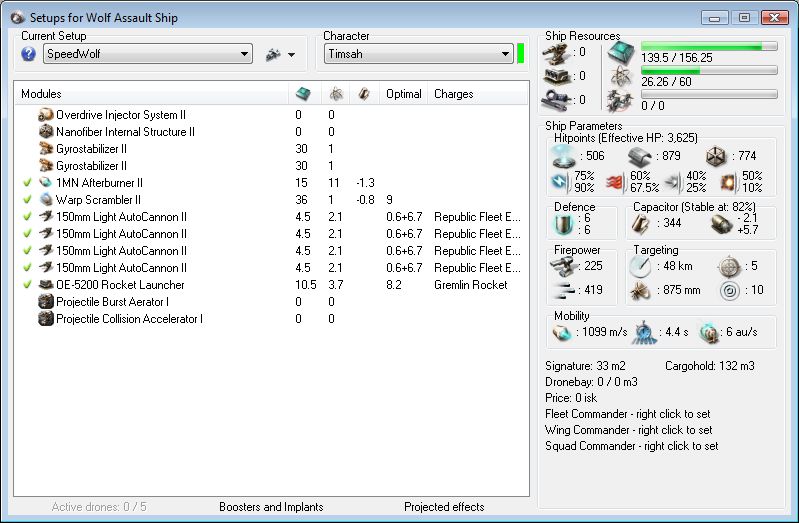This screenshot has width=799, height=523.
Task: Click Squad Commander - right click to set
Action: (x=632, y=446)
